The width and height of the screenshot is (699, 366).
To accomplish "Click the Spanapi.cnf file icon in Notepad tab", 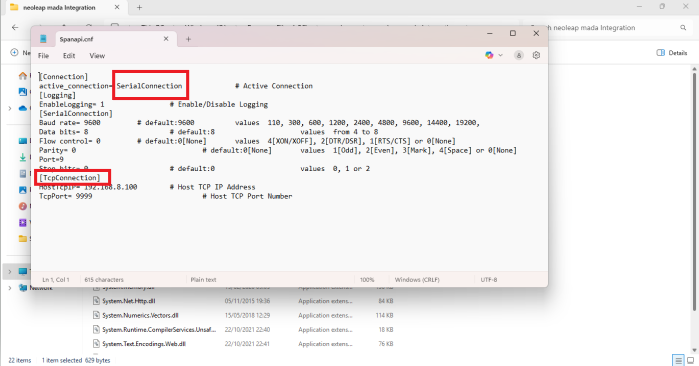I will [x=43, y=39].
